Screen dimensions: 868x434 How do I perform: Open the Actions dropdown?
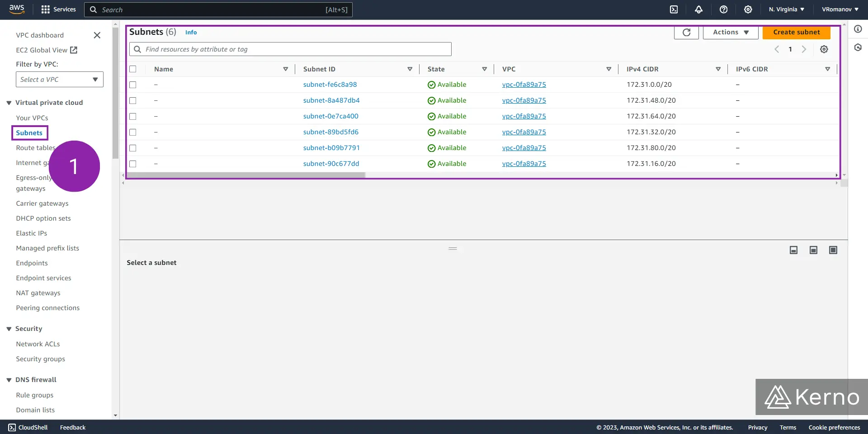click(x=730, y=32)
